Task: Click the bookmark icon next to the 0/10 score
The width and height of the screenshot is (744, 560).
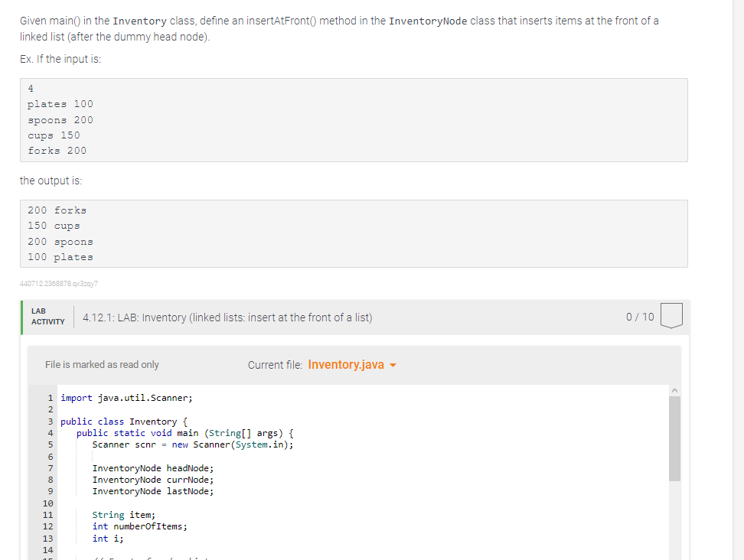Action: pos(671,317)
